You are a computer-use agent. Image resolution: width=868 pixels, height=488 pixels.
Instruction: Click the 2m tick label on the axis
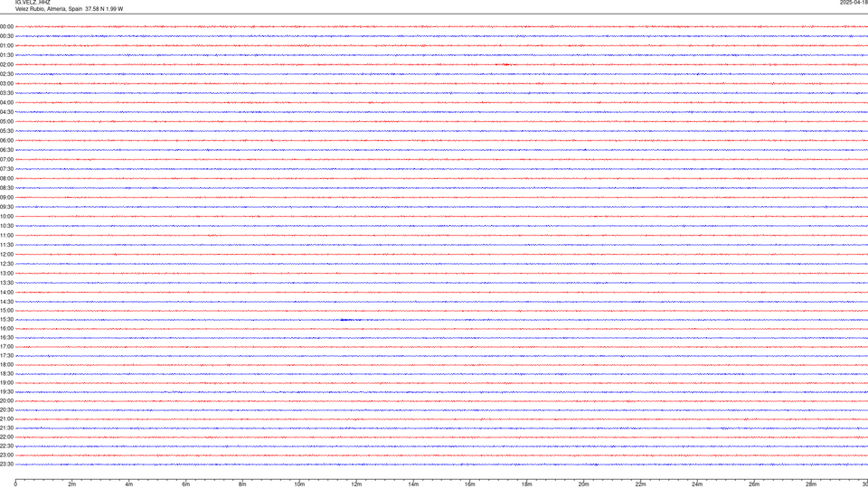click(x=72, y=484)
